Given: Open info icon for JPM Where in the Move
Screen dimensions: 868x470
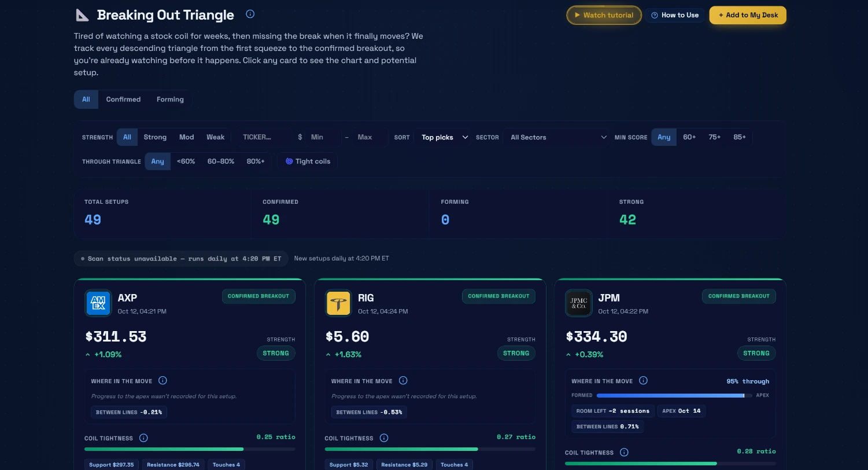Looking at the screenshot, I should 643,381.
